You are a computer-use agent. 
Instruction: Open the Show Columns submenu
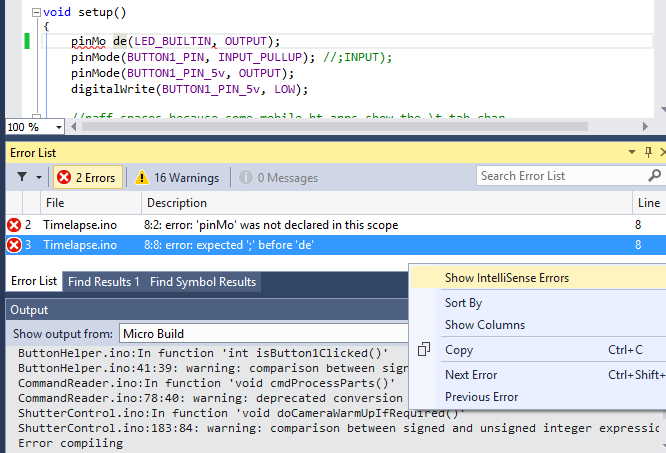(538, 325)
